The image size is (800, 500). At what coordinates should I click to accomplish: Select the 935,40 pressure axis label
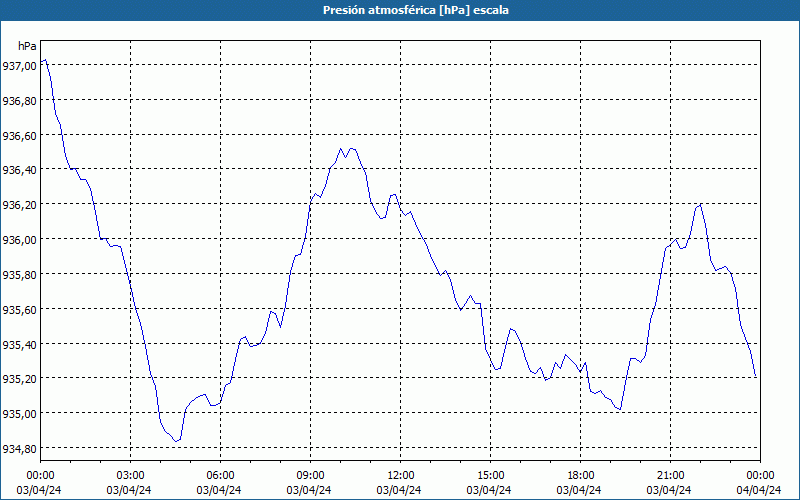click(19, 344)
